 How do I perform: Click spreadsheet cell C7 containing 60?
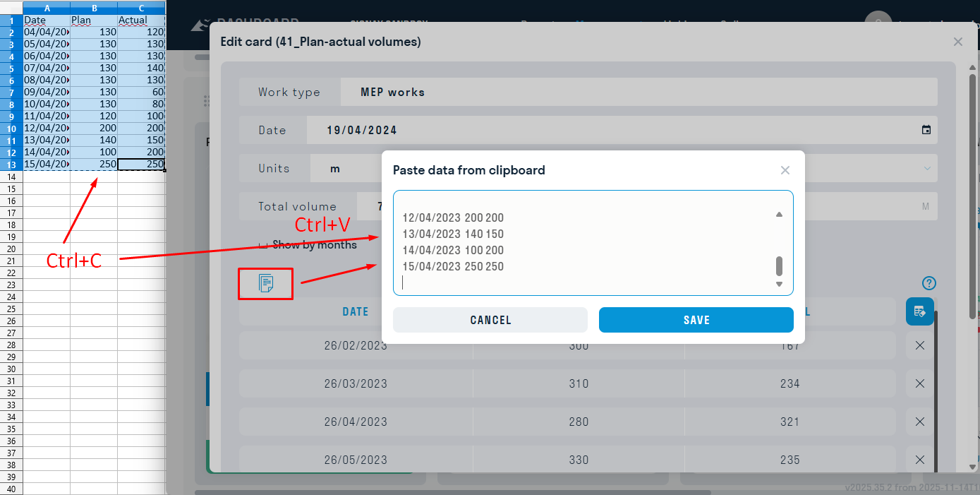[x=141, y=93]
